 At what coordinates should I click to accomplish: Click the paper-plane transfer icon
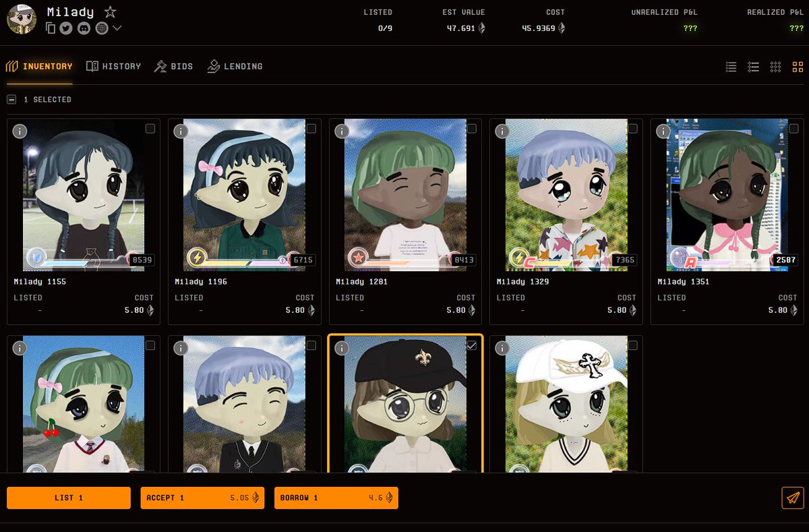coord(793,498)
